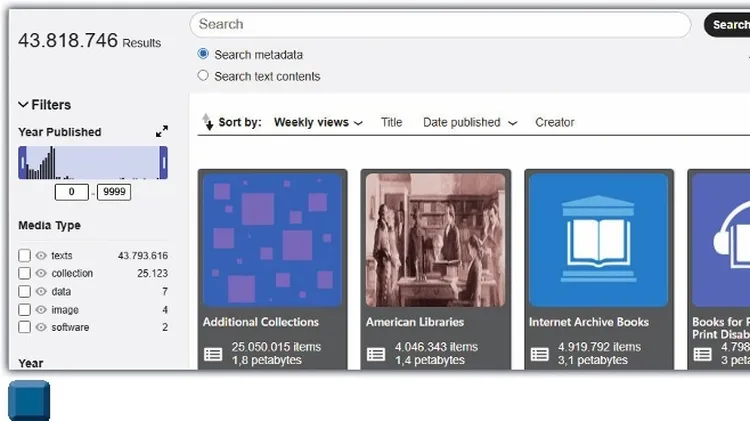Click the left handle of year slider
The width and height of the screenshot is (750, 421).
(22, 163)
